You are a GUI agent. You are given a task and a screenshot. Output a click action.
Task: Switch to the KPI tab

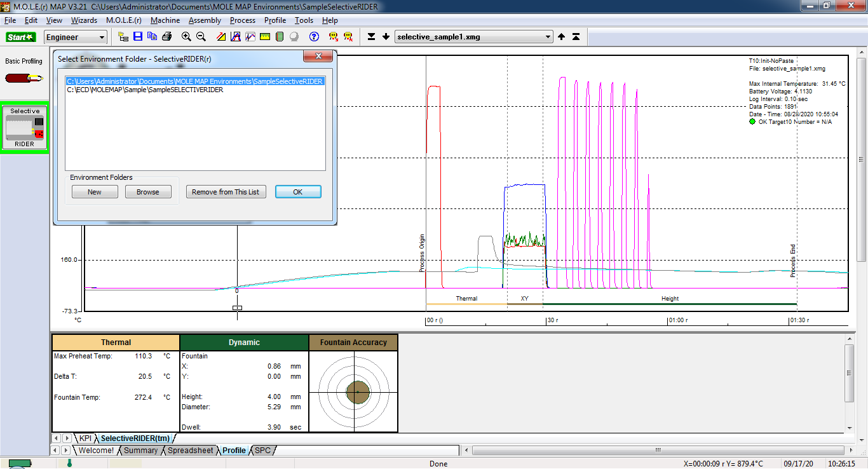85,438
